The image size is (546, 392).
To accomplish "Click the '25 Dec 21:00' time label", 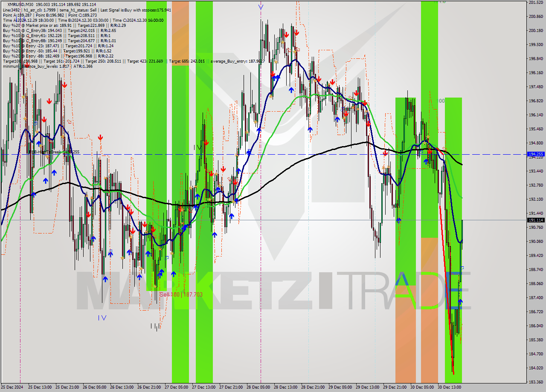I will (x=67, y=387).
